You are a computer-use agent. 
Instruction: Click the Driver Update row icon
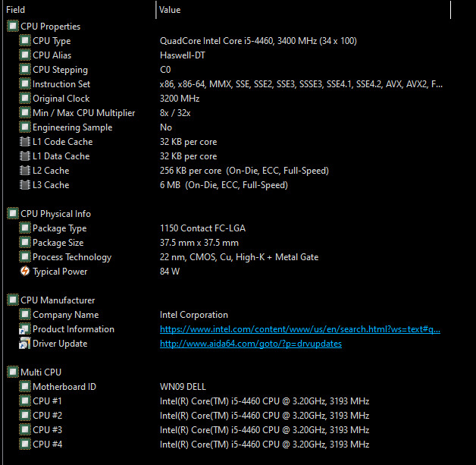pyautogui.click(x=24, y=344)
